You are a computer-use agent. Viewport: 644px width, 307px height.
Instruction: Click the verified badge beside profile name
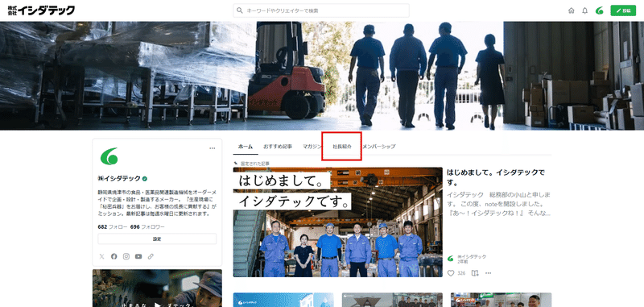pos(145,178)
